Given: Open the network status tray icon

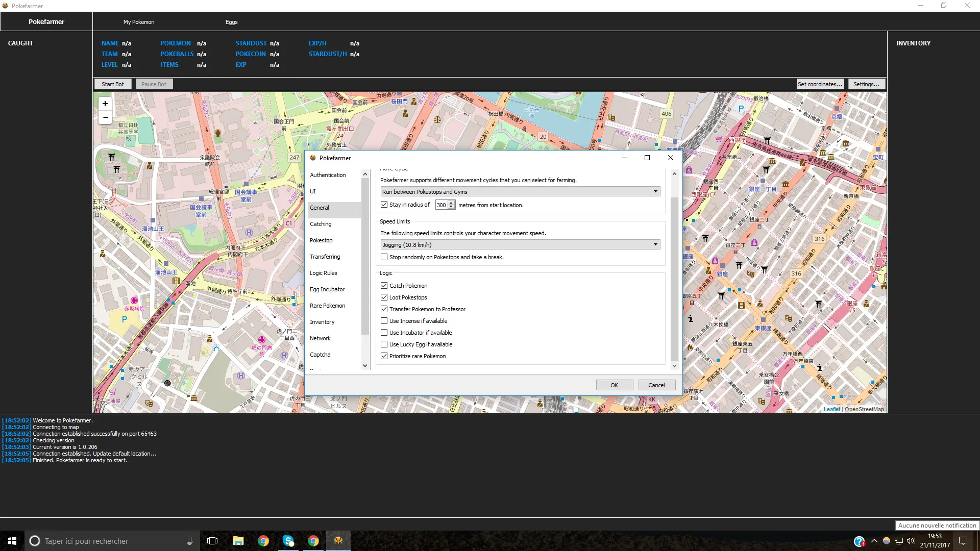Looking at the screenshot, I should point(899,541).
